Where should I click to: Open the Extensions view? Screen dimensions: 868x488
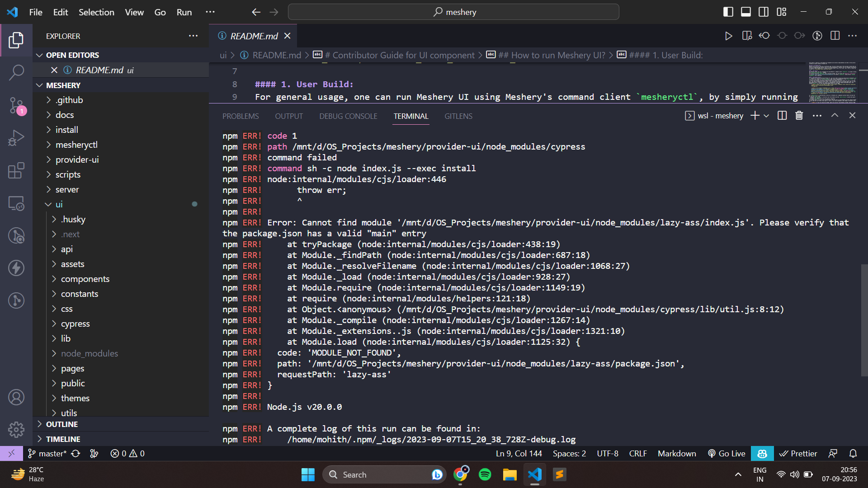click(16, 170)
